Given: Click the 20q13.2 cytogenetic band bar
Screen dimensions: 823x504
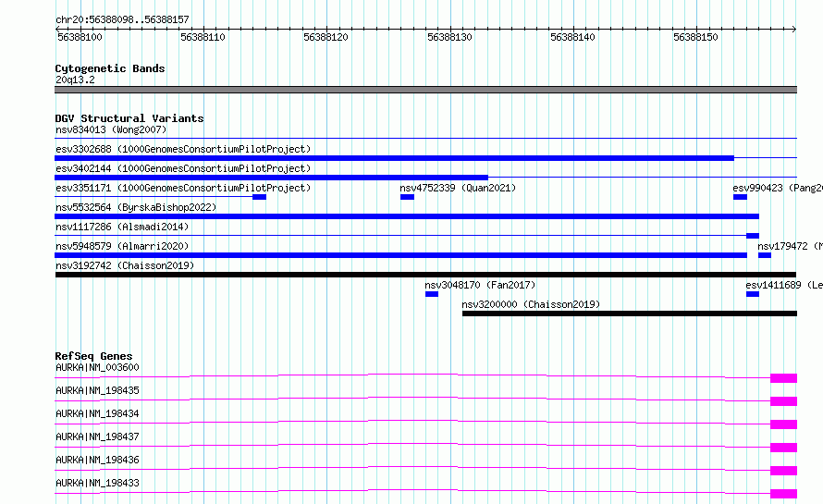Looking at the screenshot, I should [425, 90].
